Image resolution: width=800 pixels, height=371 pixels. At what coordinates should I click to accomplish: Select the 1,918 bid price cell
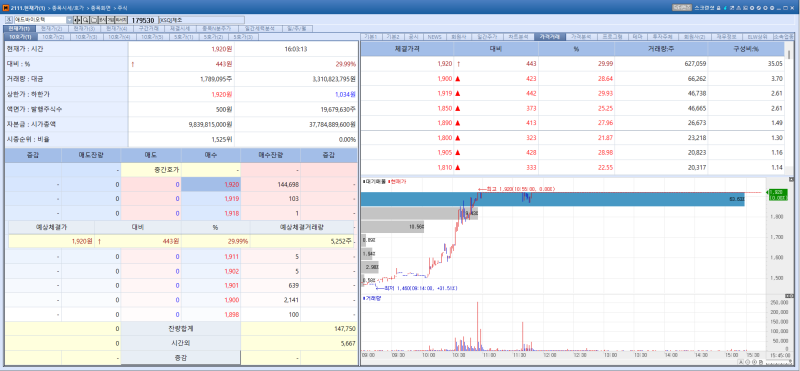click(211, 213)
